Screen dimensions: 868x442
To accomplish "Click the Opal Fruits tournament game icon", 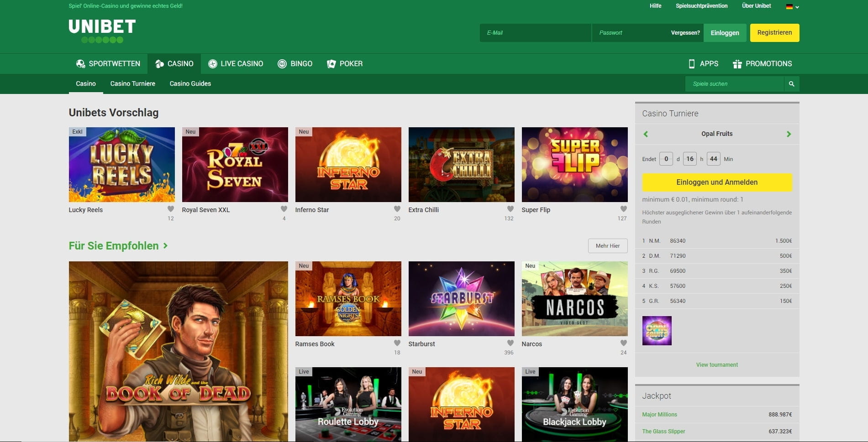I will (x=657, y=331).
